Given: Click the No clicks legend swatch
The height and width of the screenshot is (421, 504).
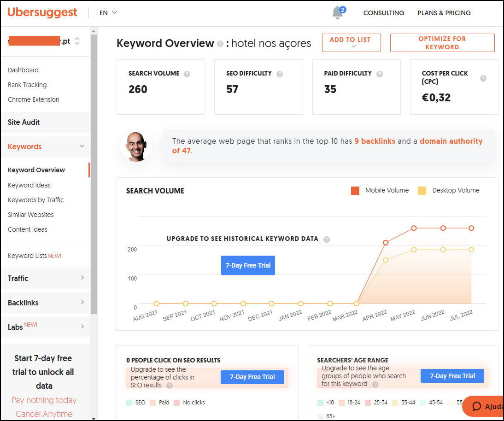Looking at the screenshot, I should tap(177, 403).
